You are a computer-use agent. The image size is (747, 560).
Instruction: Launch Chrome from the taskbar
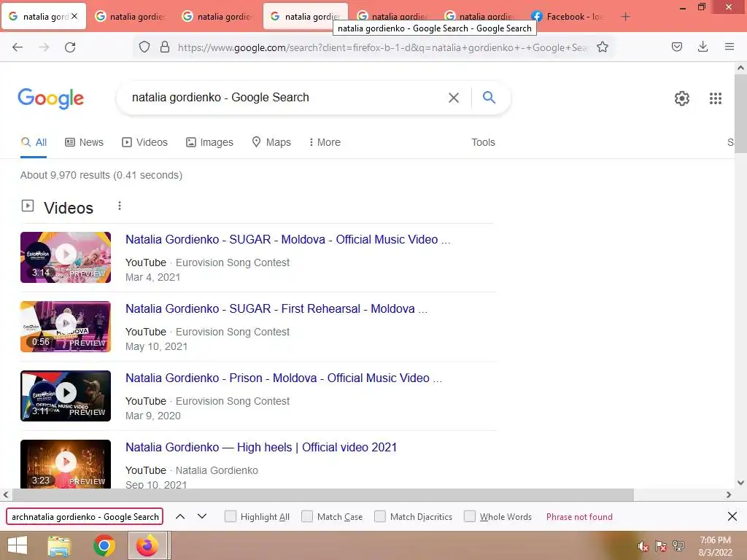[104, 545]
